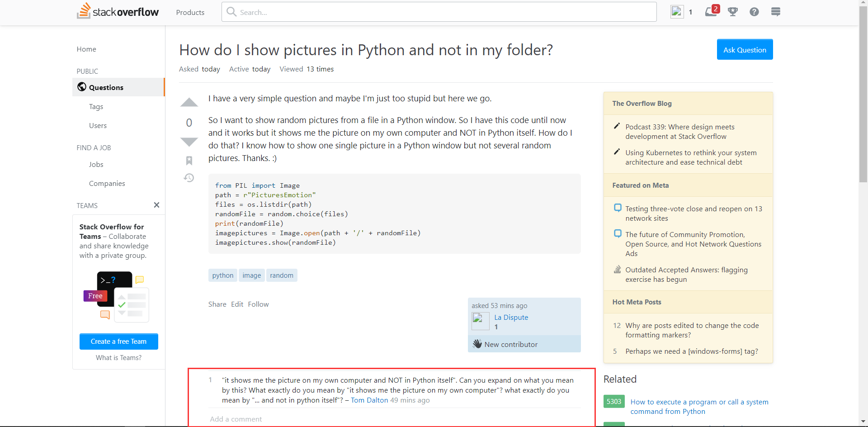The image size is (868, 427).
Task: Click the Teams illustration with Free badge
Action: (x=116, y=297)
